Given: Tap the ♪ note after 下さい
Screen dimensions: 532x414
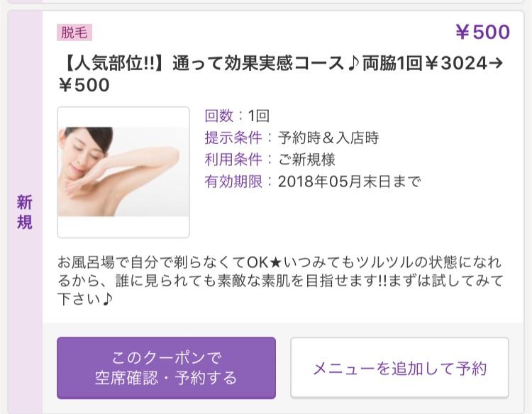Looking at the screenshot, I should point(107,299).
